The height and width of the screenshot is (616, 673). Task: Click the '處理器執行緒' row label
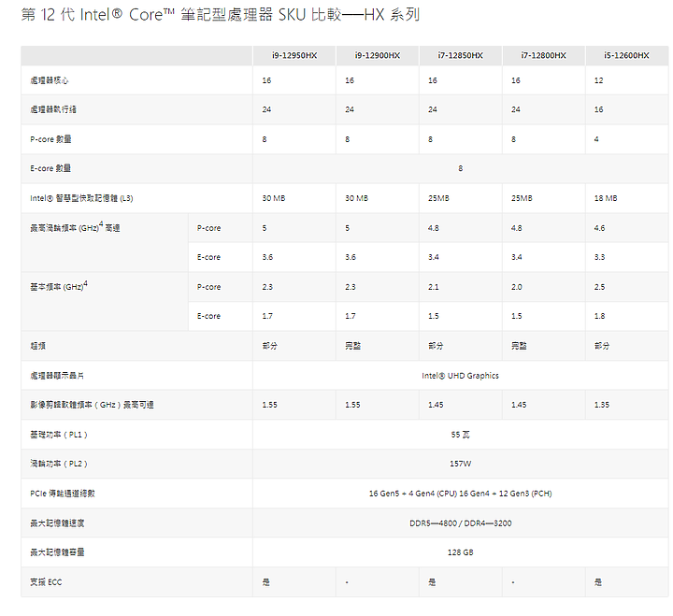click(x=52, y=109)
